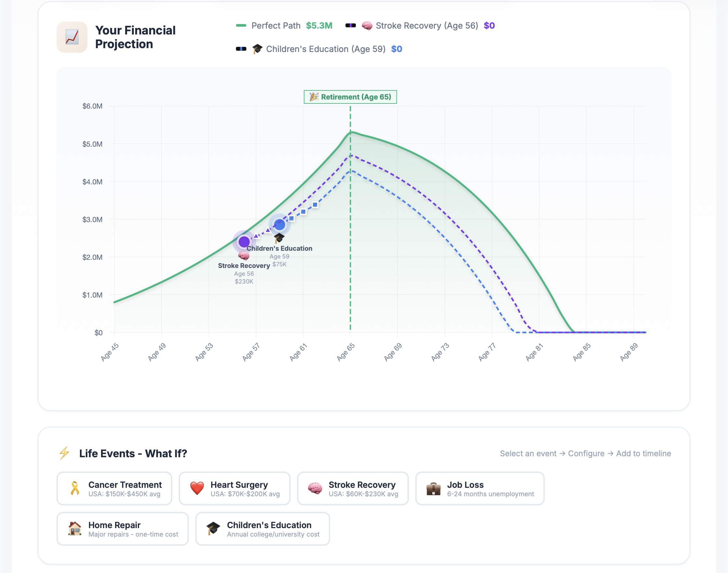
Task: Pick the Heart Surgery event card
Action: 234,488
